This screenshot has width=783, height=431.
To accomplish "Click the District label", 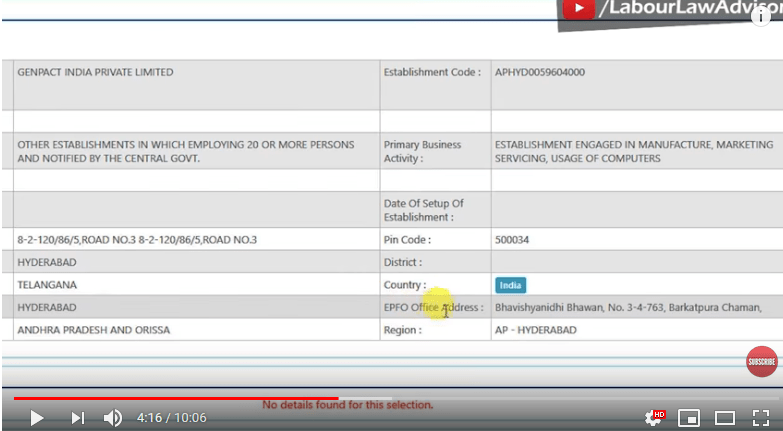I will pos(402,262).
